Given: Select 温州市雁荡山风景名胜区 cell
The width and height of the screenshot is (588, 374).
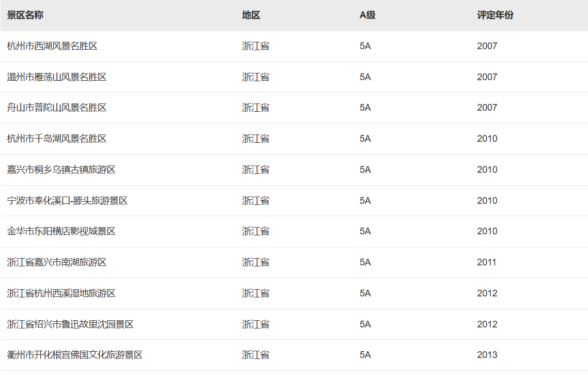Looking at the screenshot, I should click(x=57, y=77).
